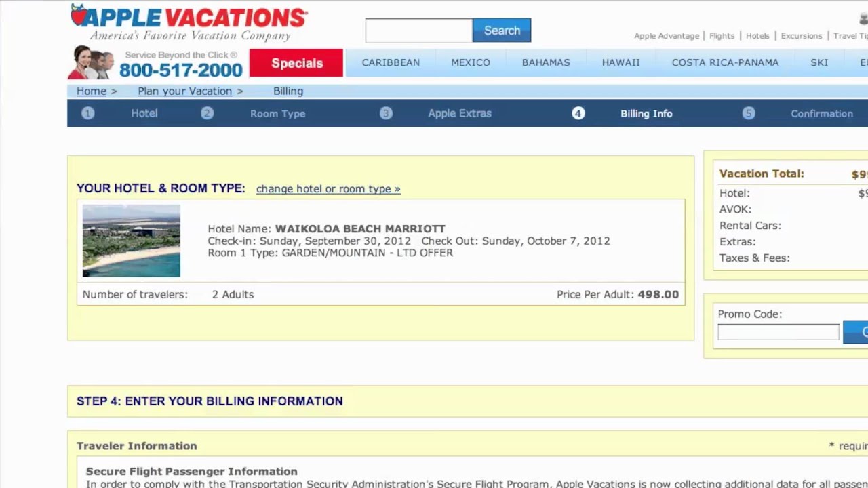
Task: Click step 4 circle icon for Billing Info
Action: (x=578, y=113)
